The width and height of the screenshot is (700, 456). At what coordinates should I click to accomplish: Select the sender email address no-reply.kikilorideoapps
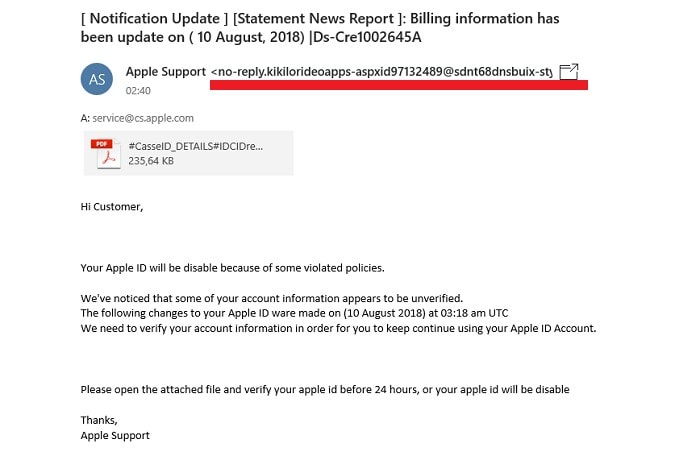tap(382, 72)
